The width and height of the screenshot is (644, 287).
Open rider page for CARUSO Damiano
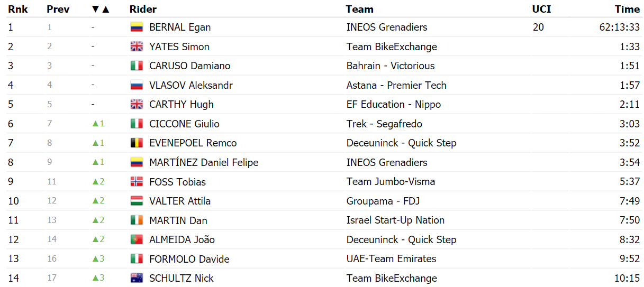point(189,66)
